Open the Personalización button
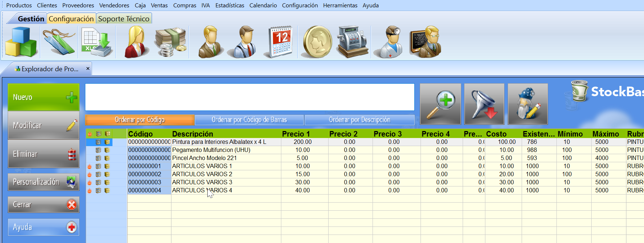 click(44, 182)
